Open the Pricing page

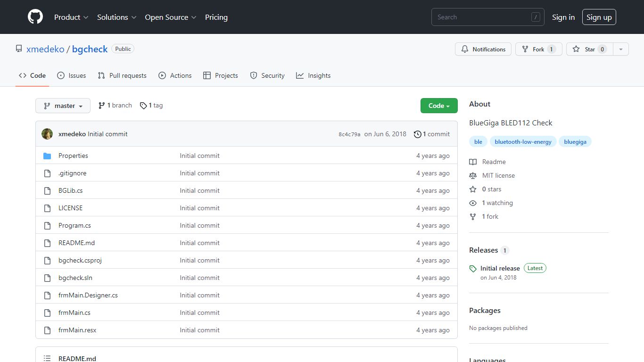[216, 17]
